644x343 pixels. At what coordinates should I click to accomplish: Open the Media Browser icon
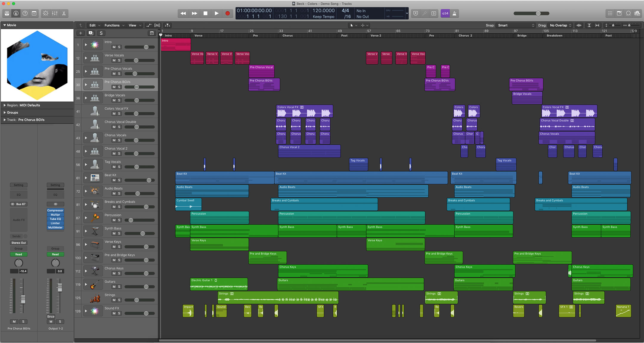click(x=637, y=13)
